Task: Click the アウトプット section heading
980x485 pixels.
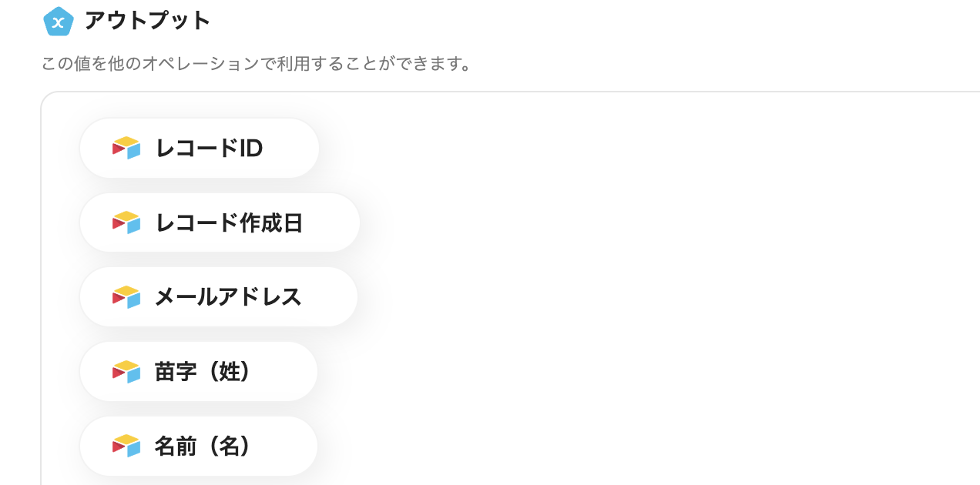Action: tap(147, 21)
